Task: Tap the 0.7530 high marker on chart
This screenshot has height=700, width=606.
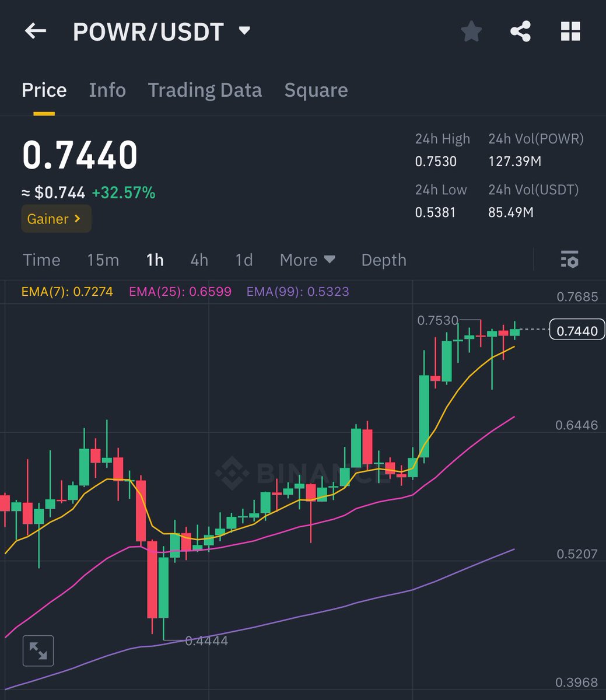Action: pos(437,320)
